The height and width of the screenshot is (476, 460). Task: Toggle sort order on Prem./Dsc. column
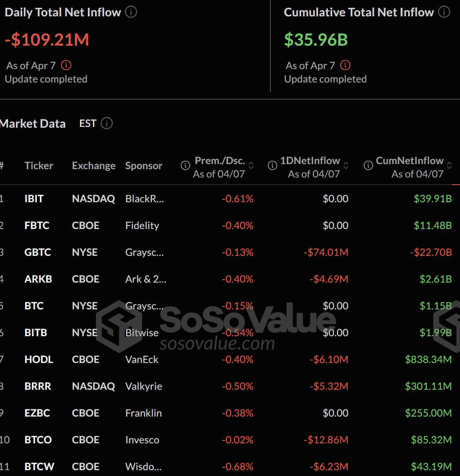click(252, 166)
